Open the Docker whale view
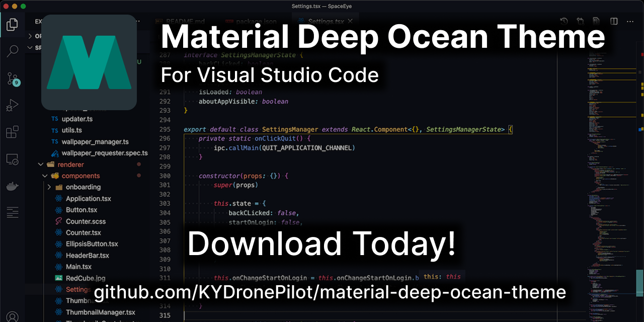644x322 pixels. point(13,187)
